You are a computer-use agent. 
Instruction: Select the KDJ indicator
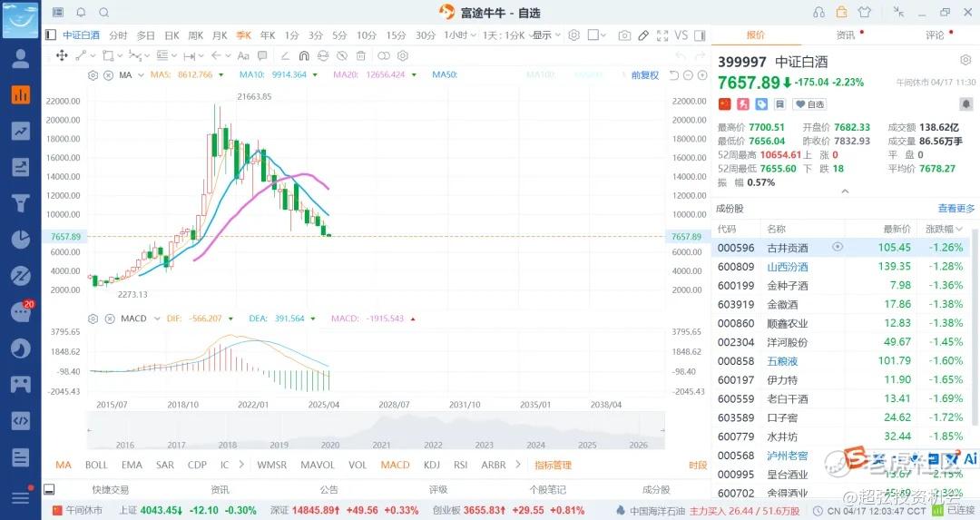432,465
